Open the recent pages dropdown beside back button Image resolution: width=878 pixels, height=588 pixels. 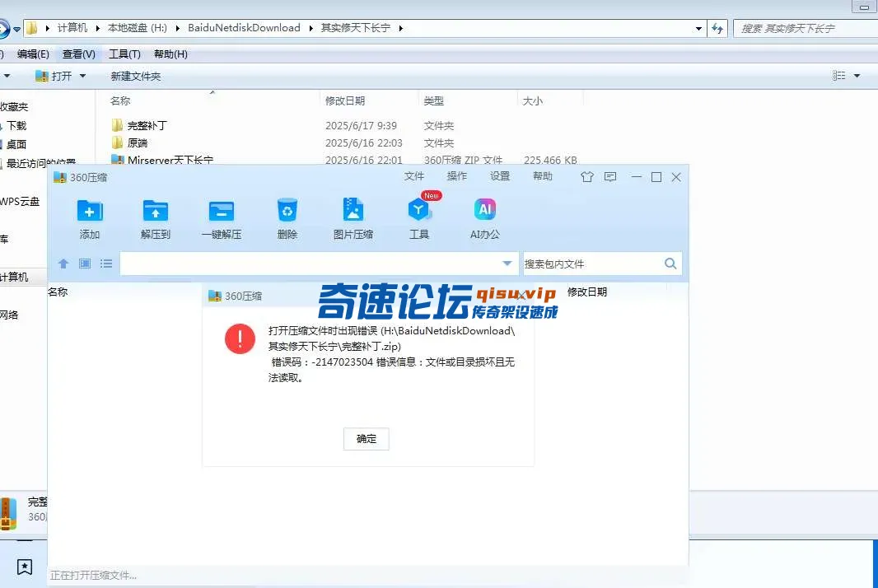tap(17, 29)
